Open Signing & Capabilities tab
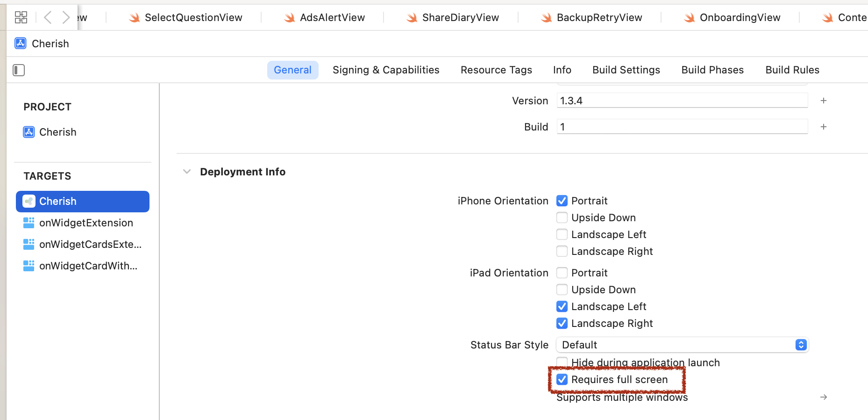The height and width of the screenshot is (420, 868). click(386, 70)
